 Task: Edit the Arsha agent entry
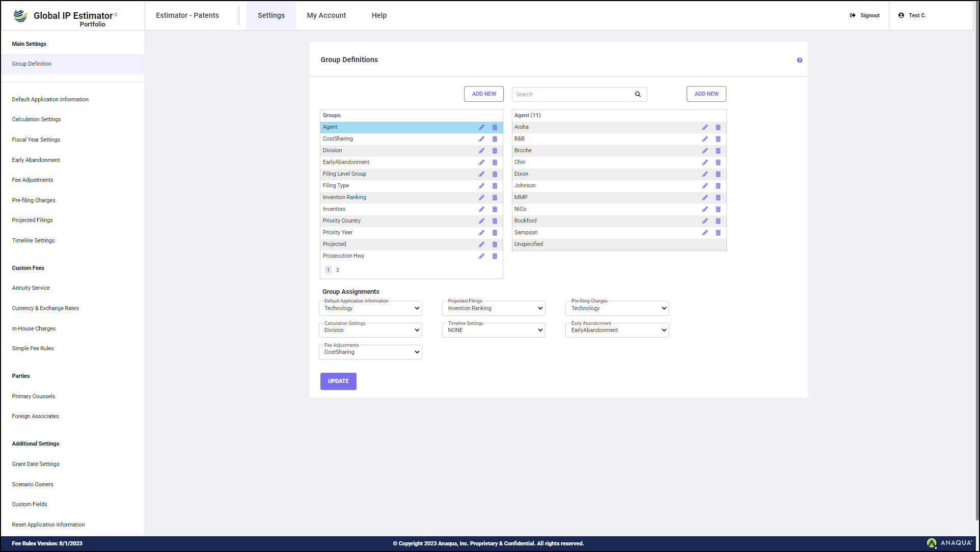[705, 127]
